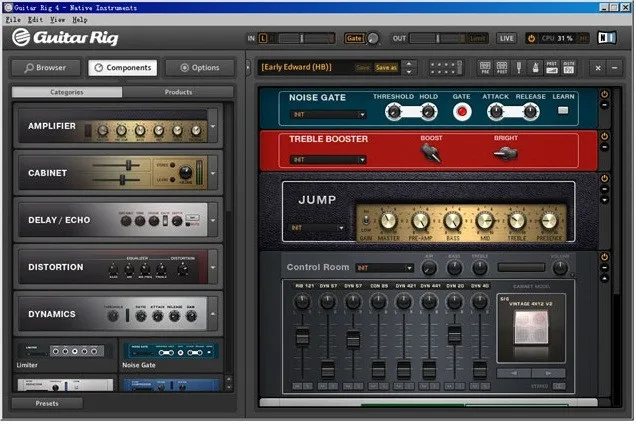
Task: Click the Guitar Rig logo
Action: coord(66,37)
